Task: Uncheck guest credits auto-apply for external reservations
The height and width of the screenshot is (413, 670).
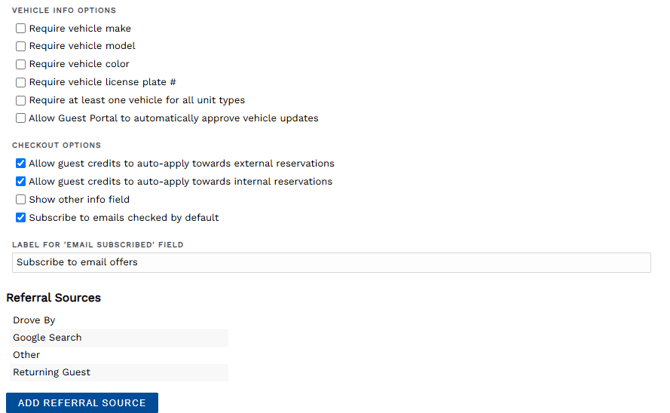Action: pos(21,163)
